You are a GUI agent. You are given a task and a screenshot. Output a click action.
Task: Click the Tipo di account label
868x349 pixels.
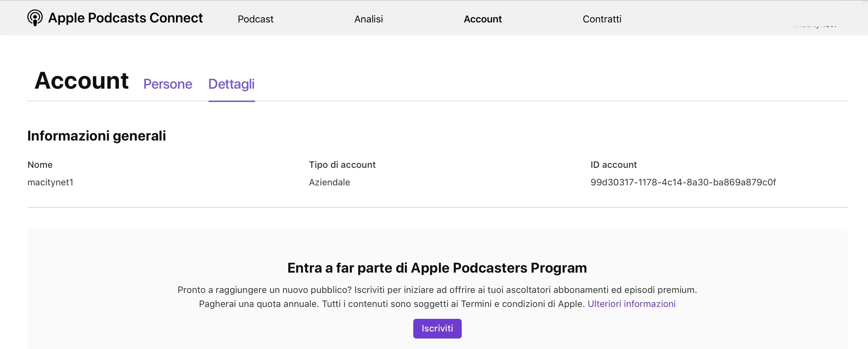(x=342, y=165)
